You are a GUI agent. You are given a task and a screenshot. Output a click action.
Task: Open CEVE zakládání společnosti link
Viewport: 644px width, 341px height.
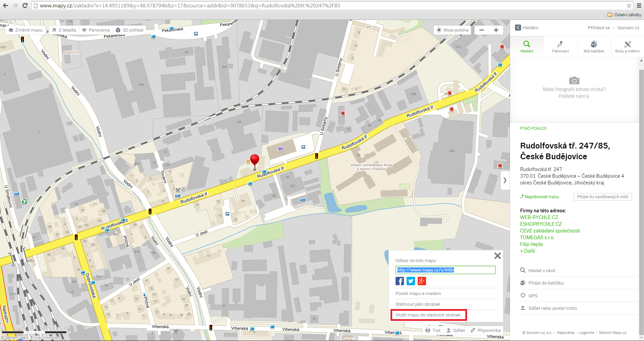point(550,231)
